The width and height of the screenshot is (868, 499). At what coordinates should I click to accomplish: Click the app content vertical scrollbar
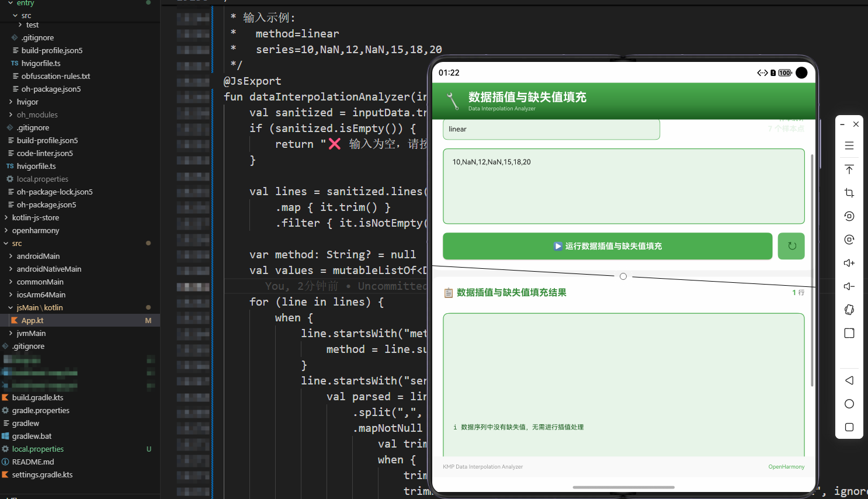[x=812, y=270]
